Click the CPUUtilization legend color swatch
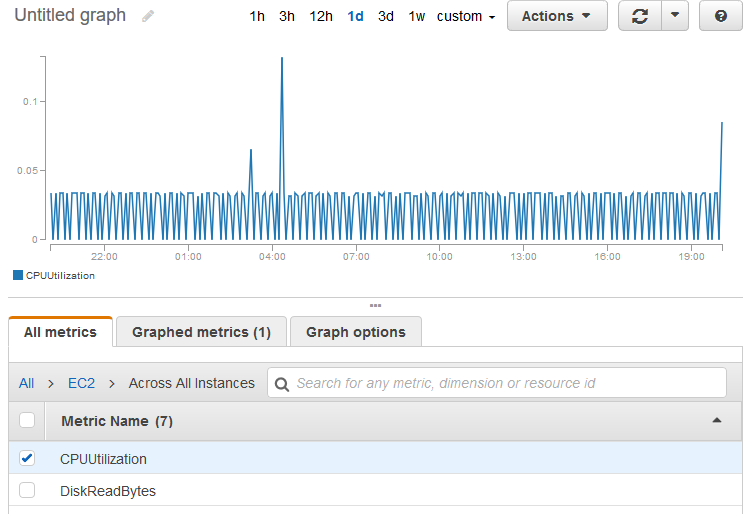The height and width of the screenshot is (514, 745). pyautogui.click(x=17, y=275)
